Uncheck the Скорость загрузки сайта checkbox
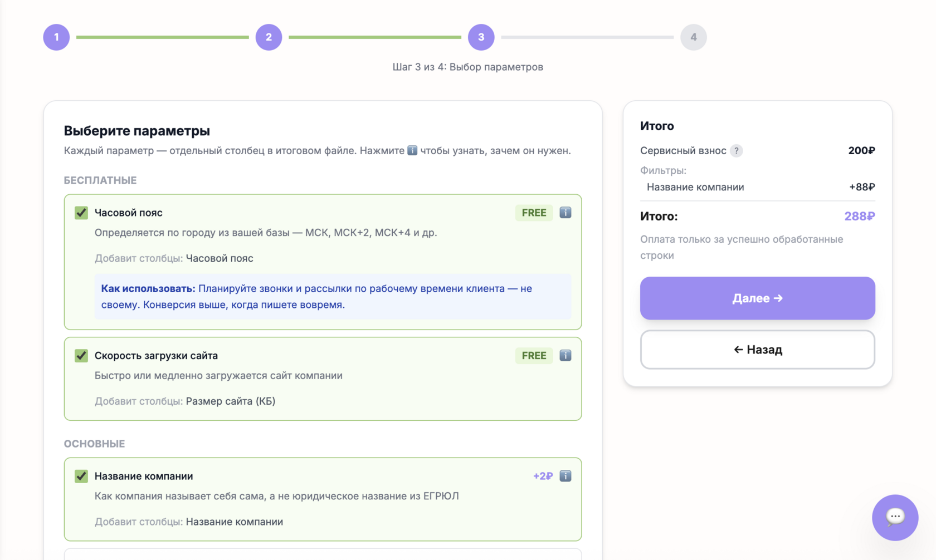The image size is (936, 560). (81, 356)
